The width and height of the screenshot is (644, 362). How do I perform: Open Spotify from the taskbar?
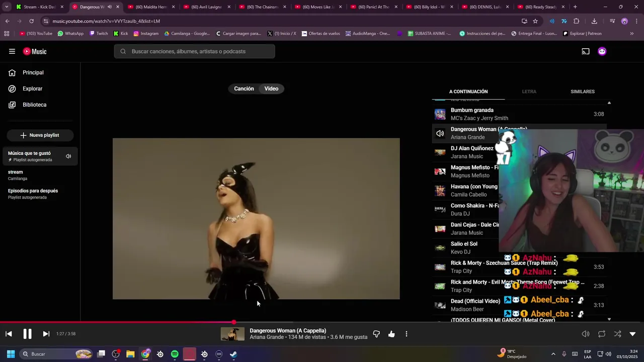(175, 354)
